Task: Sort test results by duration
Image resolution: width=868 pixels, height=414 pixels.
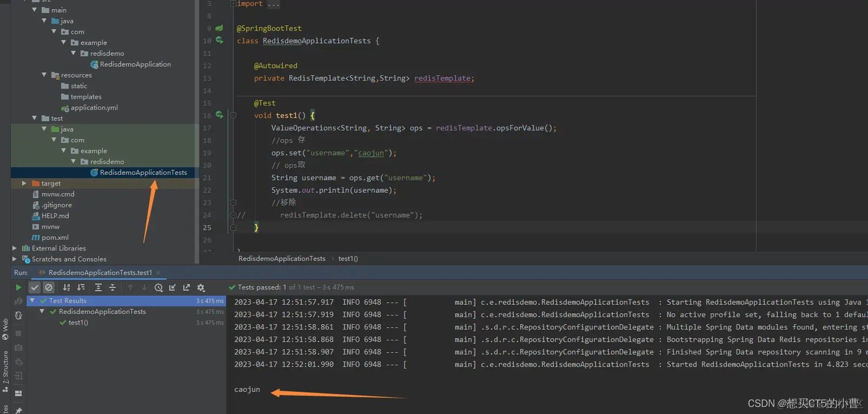Action: (81, 287)
